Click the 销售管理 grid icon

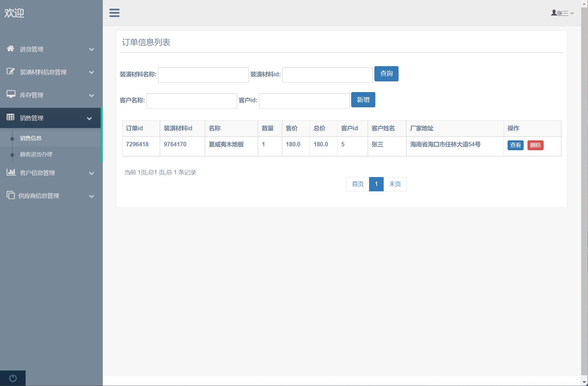coord(11,118)
